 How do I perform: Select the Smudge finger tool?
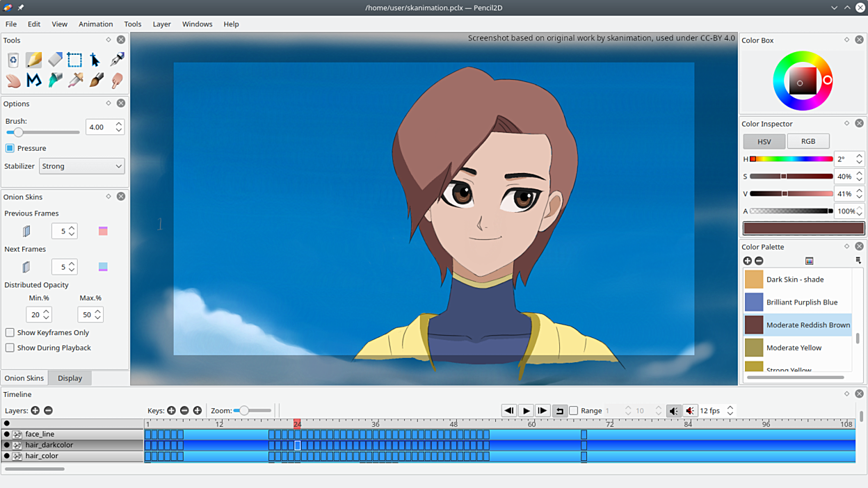[x=117, y=81]
